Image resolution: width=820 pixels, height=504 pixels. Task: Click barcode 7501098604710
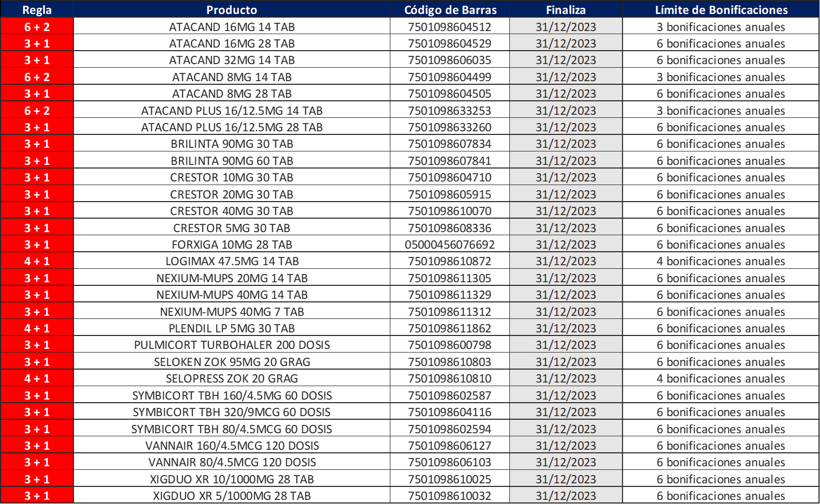click(450, 177)
